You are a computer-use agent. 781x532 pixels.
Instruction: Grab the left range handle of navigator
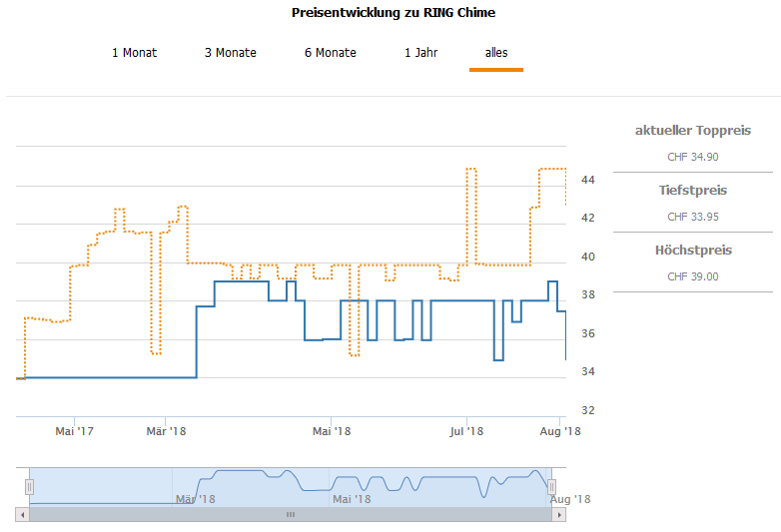(x=29, y=487)
